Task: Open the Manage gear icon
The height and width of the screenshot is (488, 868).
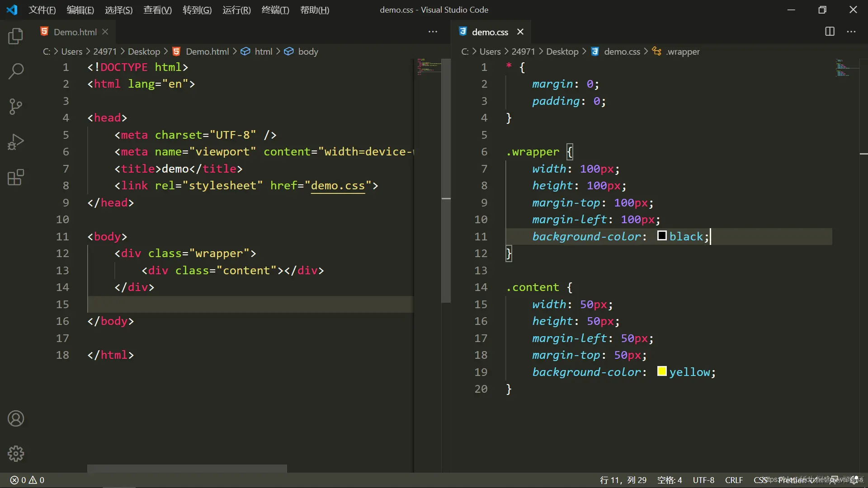Action: [16, 453]
